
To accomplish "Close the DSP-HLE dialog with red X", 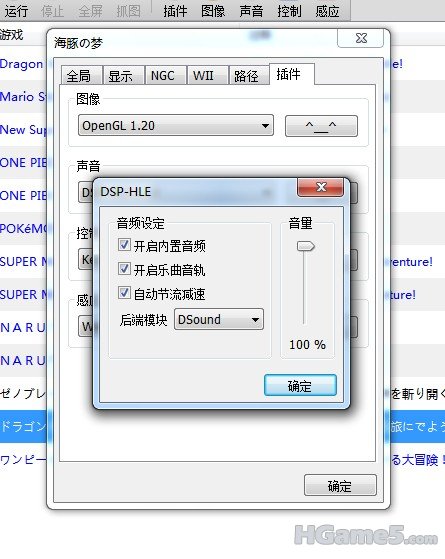I will pos(320,187).
